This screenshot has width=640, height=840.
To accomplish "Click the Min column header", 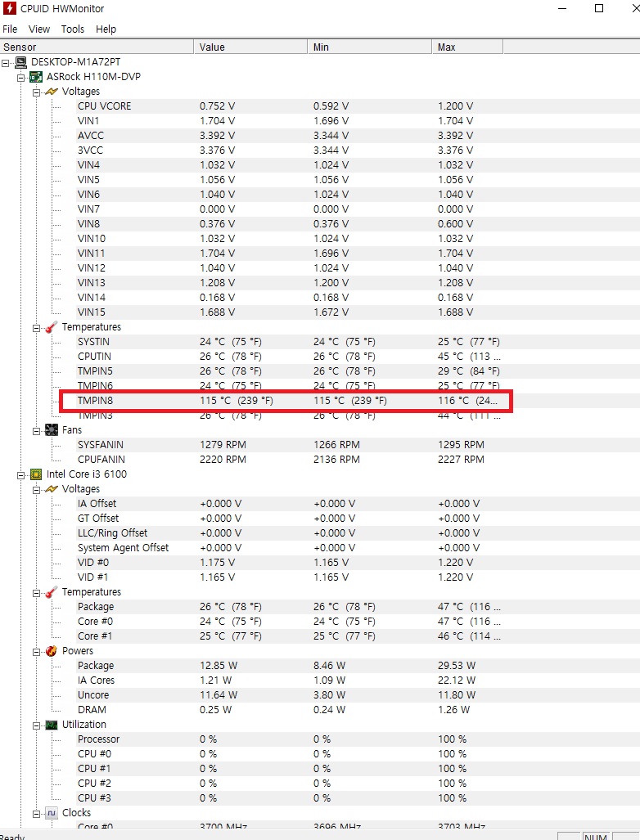I will click(369, 47).
